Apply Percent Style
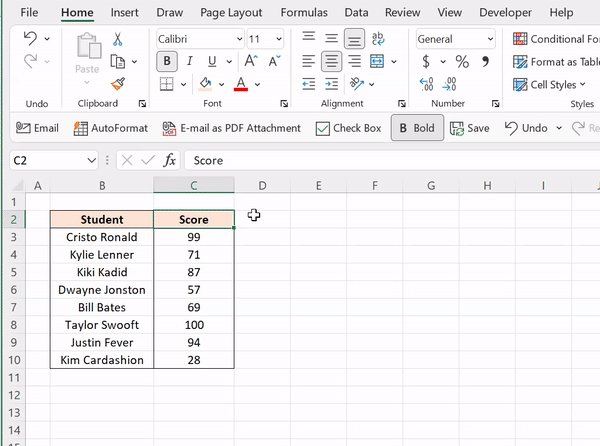This screenshot has width=600, height=446. coord(462,61)
